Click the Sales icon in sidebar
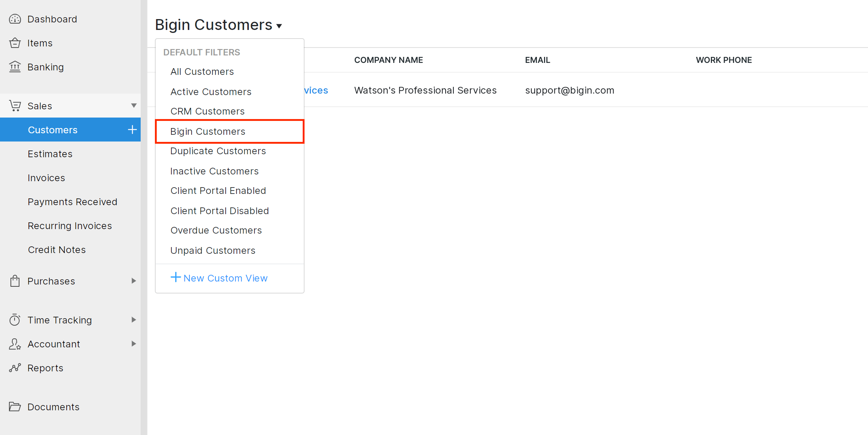The width and height of the screenshot is (868, 435). point(15,106)
